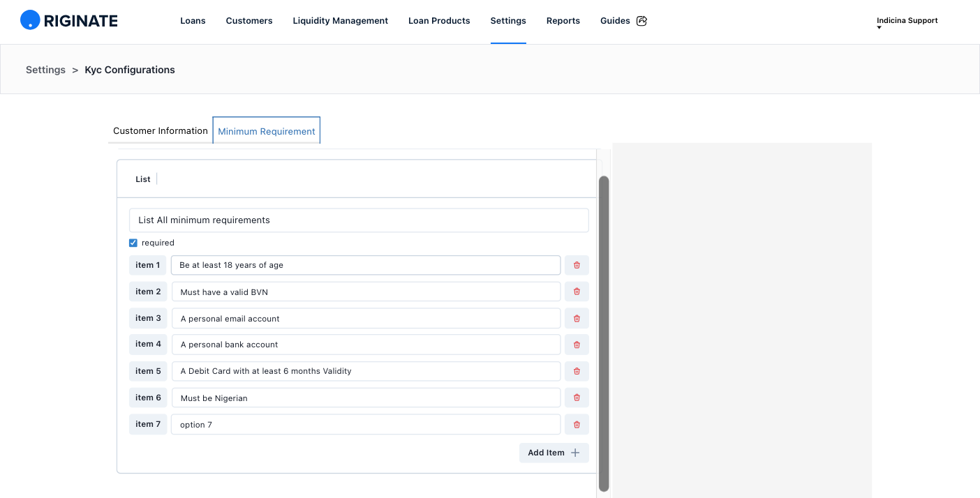This screenshot has width=980, height=498.
Task: Delete option 7 with its trash icon
Action: coord(577,424)
